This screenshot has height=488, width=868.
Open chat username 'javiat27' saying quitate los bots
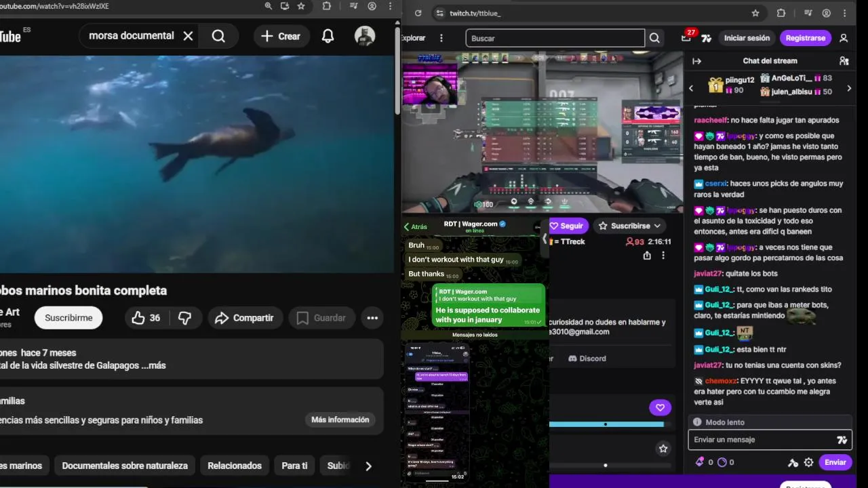(x=707, y=274)
